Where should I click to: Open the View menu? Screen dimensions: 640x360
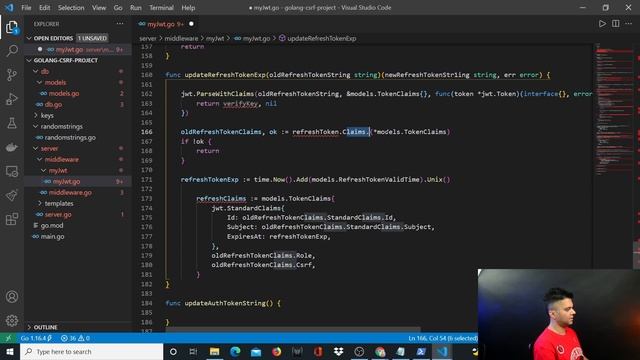click(x=99, y=8)
